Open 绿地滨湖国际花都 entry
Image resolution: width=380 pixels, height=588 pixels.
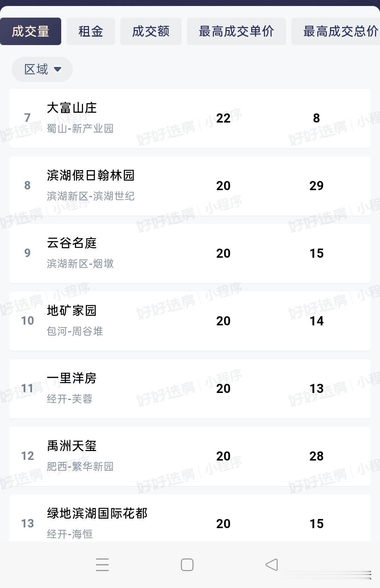(x=190, y=518)
